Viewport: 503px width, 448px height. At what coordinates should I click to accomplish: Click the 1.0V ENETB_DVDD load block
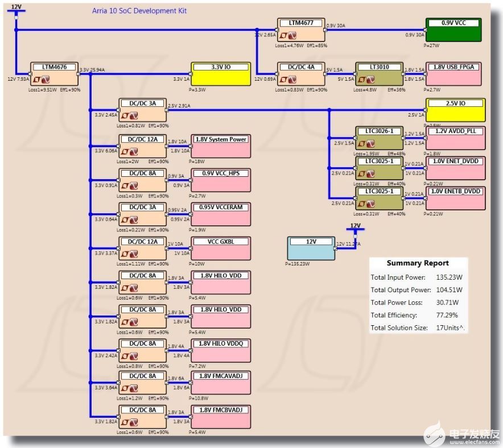[x=455, y=199]
